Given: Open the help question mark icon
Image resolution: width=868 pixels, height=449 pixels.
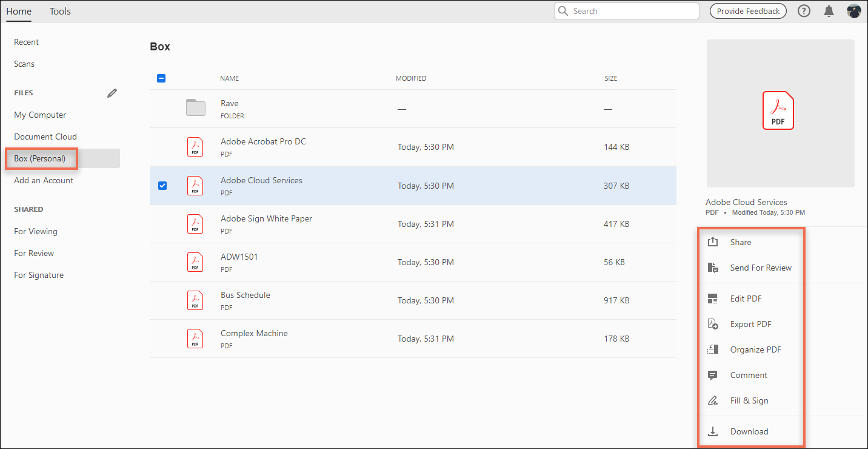Looking at the screenshot, I should (x=804, y=10).
